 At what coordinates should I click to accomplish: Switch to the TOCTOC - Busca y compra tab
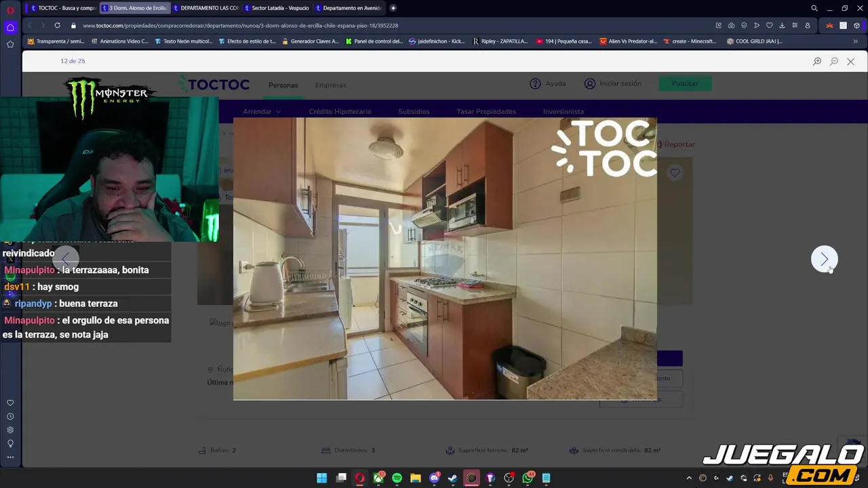63,8
